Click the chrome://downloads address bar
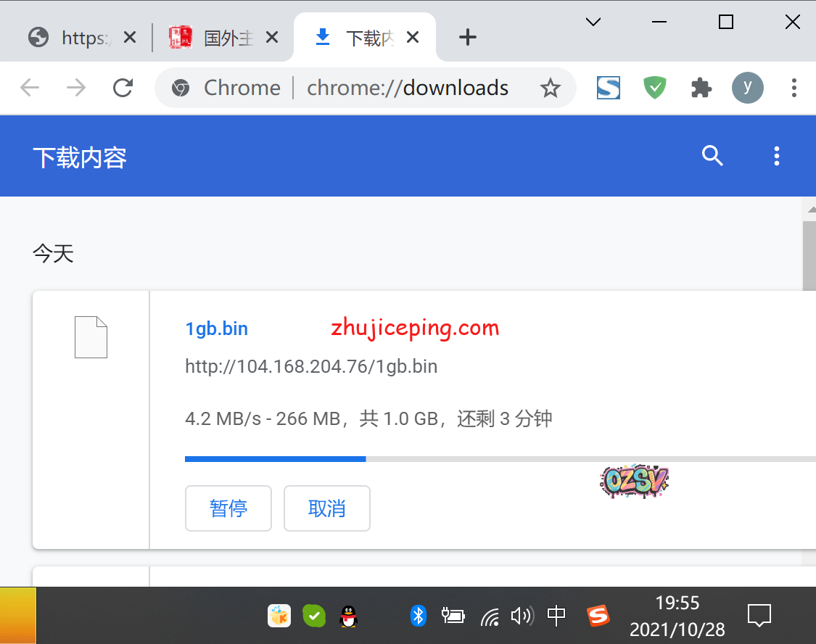The width and height of the screenshot is (816, 644). [x=406, y=88]
